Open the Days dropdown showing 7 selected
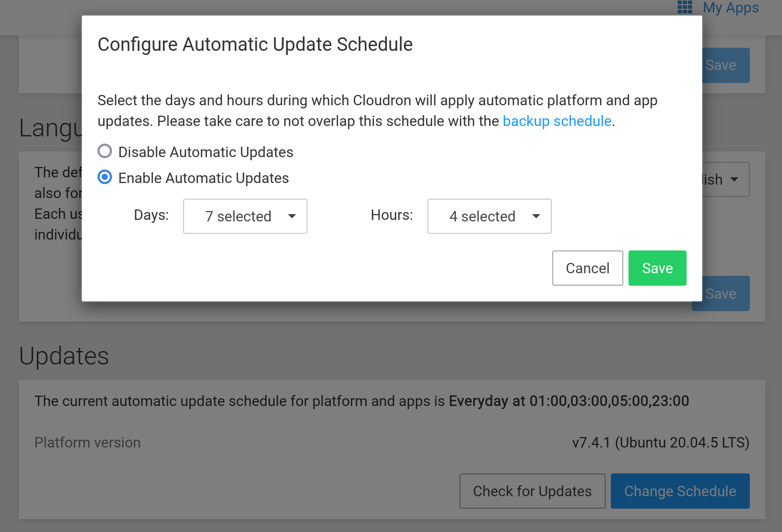This screenshot has width=782, height=532. (245, 216)
